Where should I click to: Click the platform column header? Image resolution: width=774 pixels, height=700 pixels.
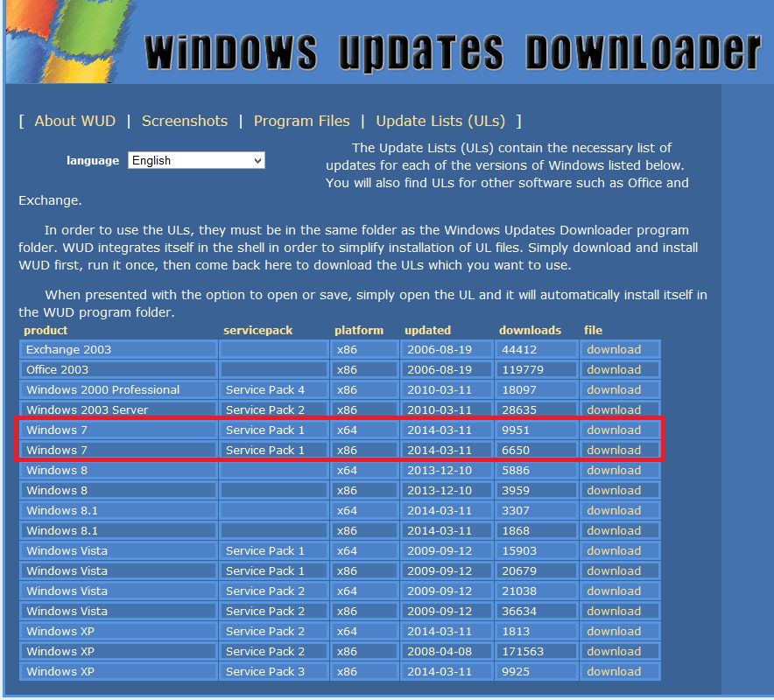(x=359, y=331)
